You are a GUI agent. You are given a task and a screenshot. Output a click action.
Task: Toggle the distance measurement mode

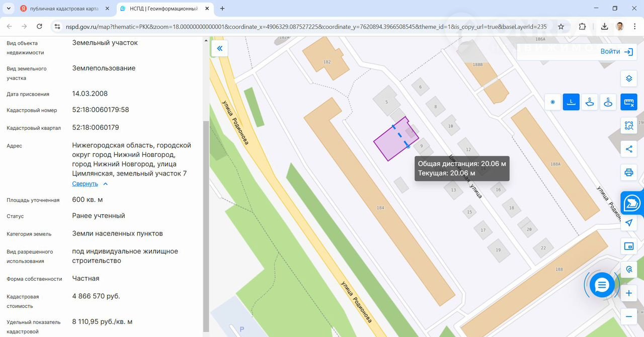pyautogui.click(x=571, y=102)
